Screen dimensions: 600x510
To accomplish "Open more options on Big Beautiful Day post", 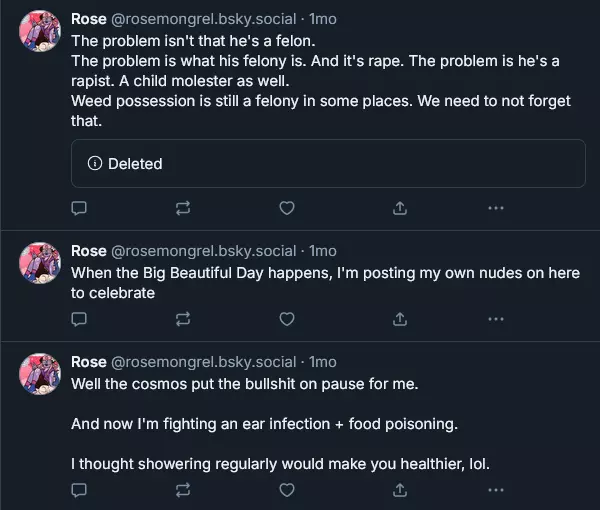I will 495,319.
